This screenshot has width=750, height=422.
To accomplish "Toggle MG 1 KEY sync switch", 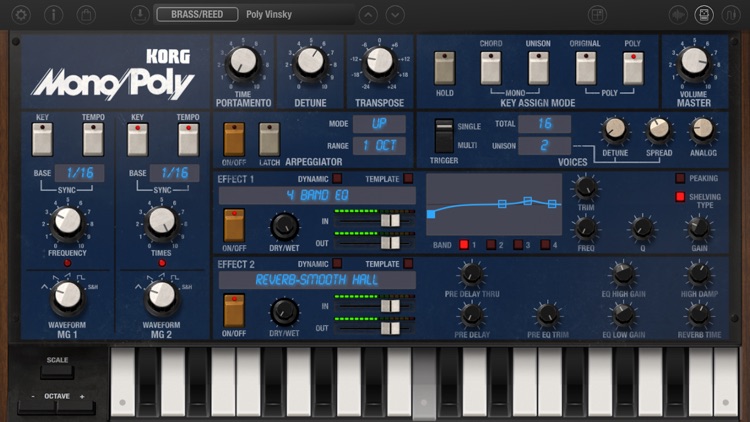I will point(43,139).
